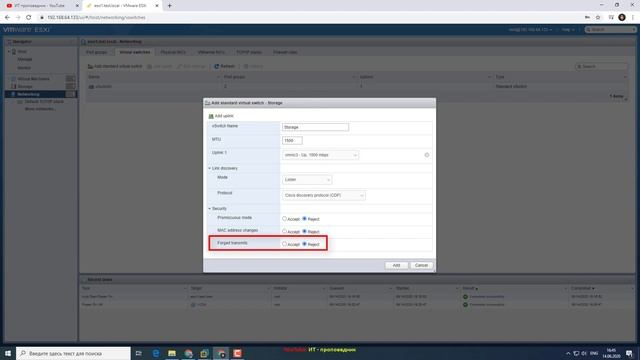Bookmark page with star icon
The width and height of the screenshot is (640, 360).
598,18
